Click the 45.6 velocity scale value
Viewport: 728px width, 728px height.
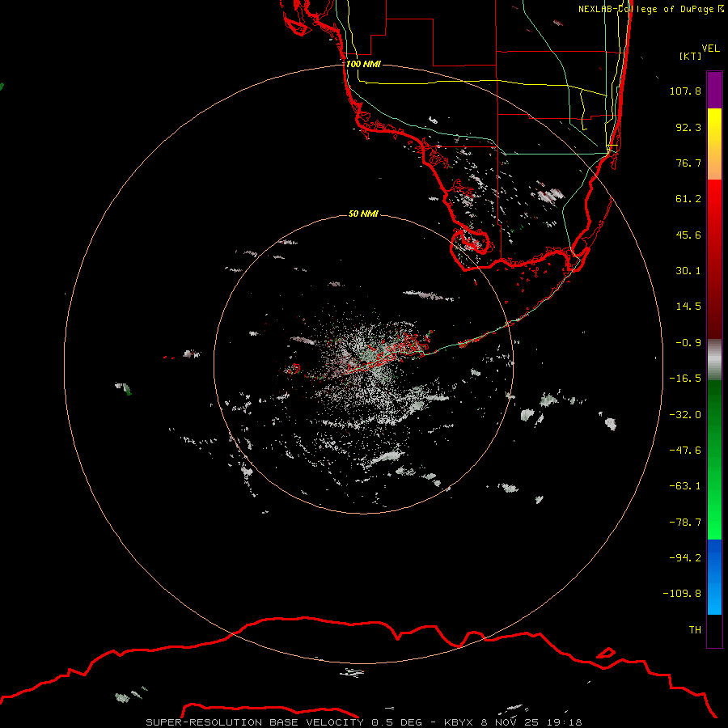688,235
